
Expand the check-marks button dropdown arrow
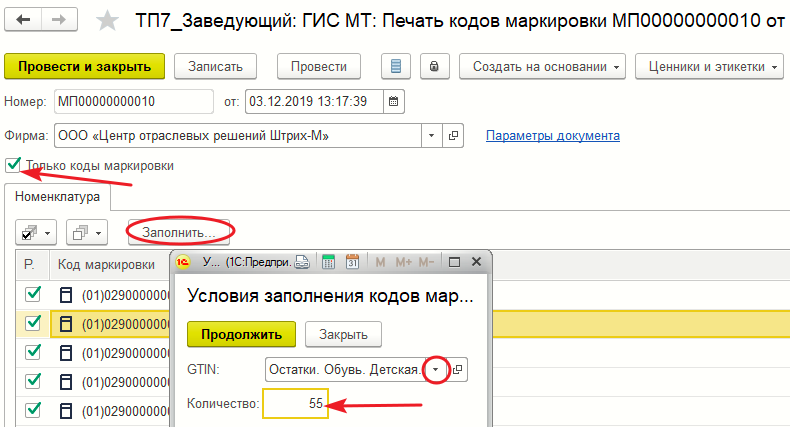pyautogui.click(x=48, y=233)
